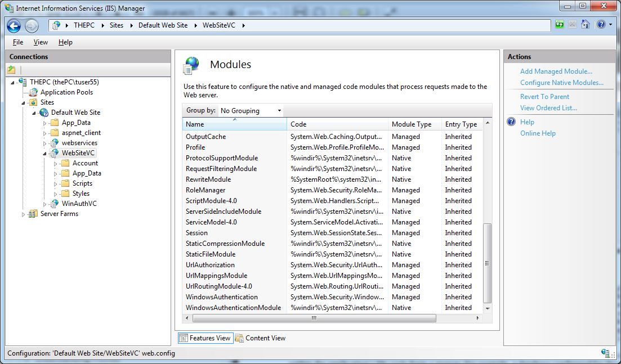Select the THEPC server icon in tree
Image resolution: width=621 pixels, height=364 pixels.
[23, 82]
